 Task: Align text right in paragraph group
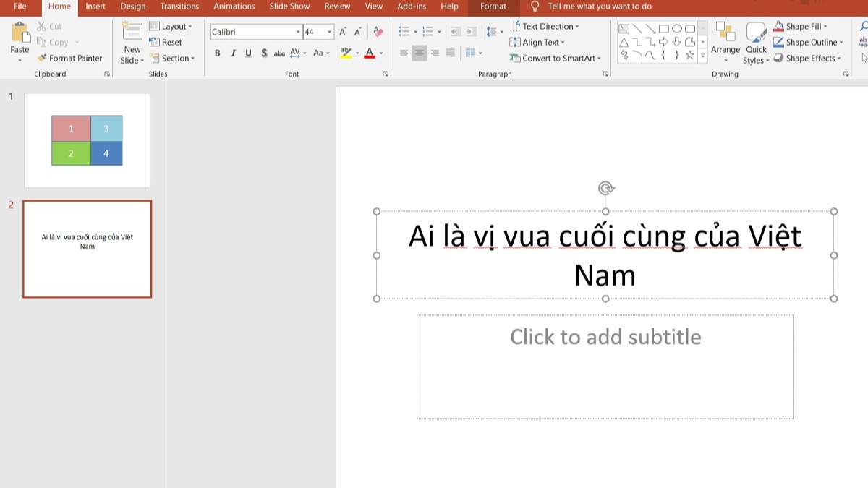click(x=435, y=53)
